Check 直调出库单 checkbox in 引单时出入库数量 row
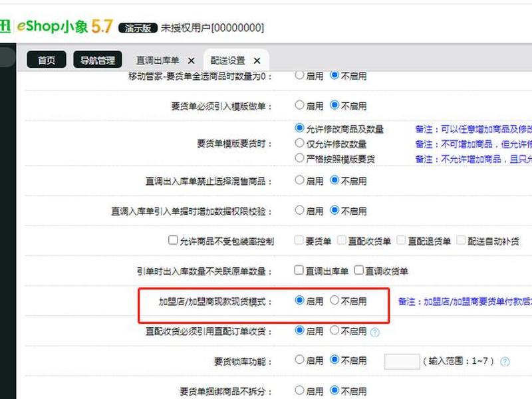The width and height of the screenshot is (532, 399). coord(299,270)
